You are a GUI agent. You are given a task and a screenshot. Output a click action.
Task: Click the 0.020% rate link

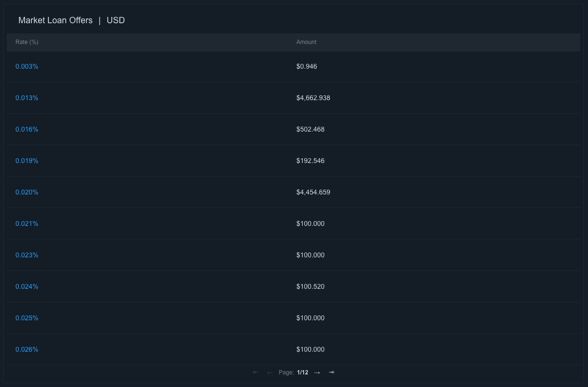[27, 192]
